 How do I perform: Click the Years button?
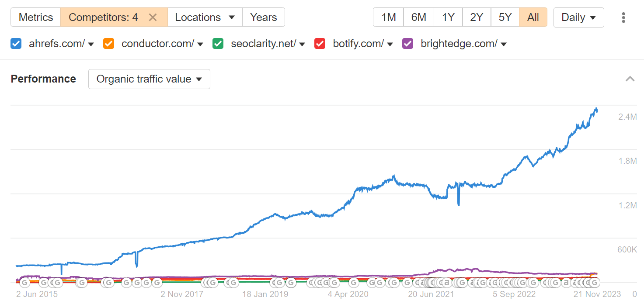264,17
